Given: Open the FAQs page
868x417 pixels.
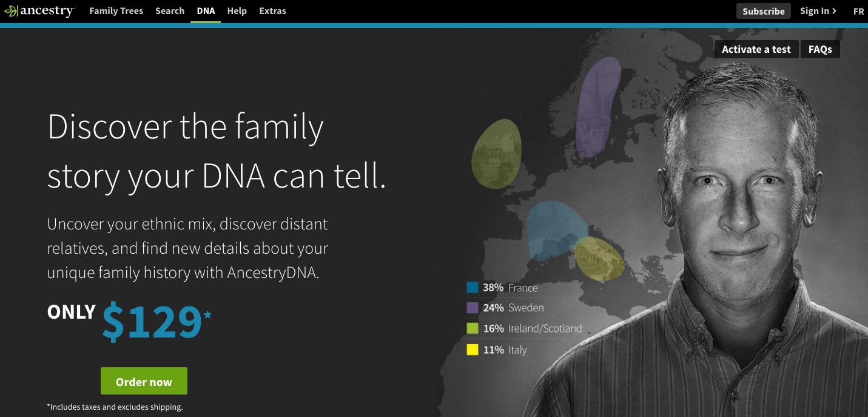Looking at the screenshot, I should pyautogui.click(x=820, y=50).
